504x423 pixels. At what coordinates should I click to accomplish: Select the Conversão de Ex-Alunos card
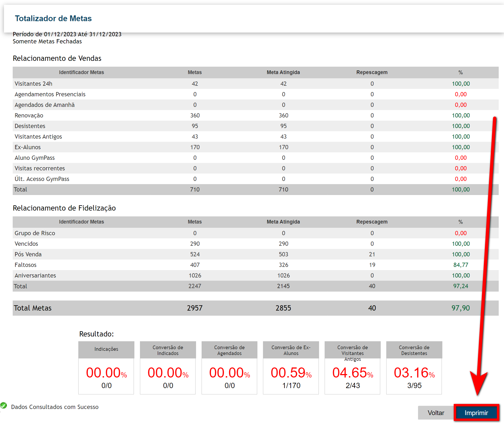[x=291, y=368]
